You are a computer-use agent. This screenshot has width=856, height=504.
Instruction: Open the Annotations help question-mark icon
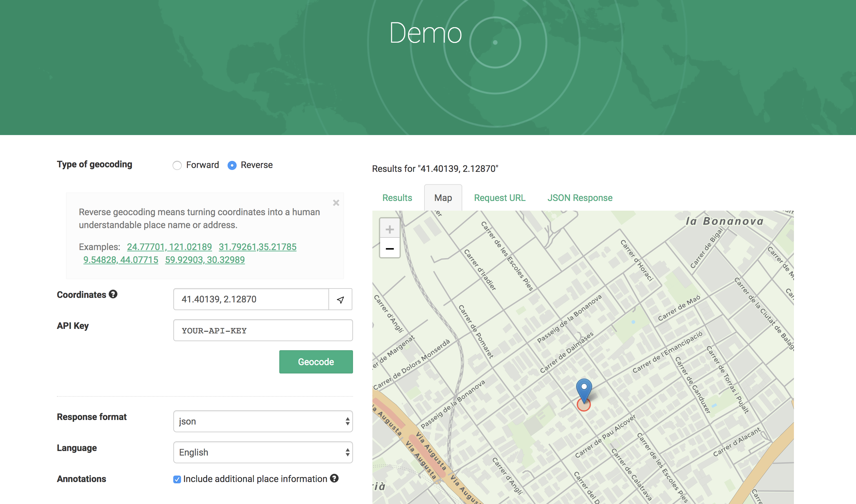pyautogui.click(x=335, y=478)
